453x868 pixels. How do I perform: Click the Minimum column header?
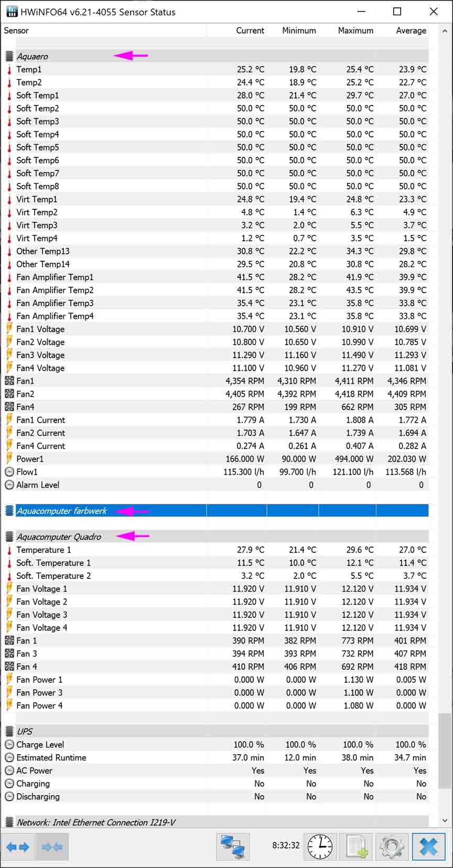point(299,30)
